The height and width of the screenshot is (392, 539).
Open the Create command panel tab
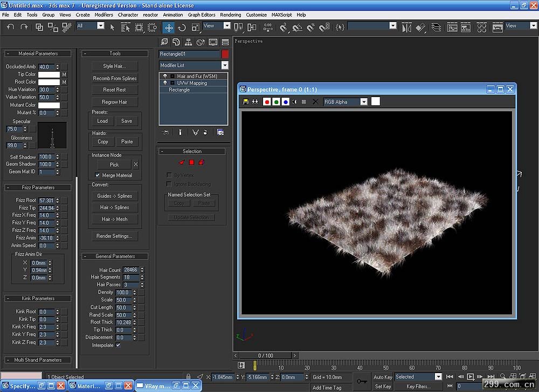click(164, 42)
